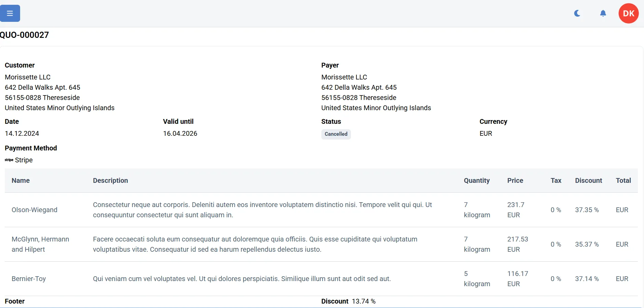Click the Stripe logo icon
This screenshot has height=308, width=644.
click(9, 160)
